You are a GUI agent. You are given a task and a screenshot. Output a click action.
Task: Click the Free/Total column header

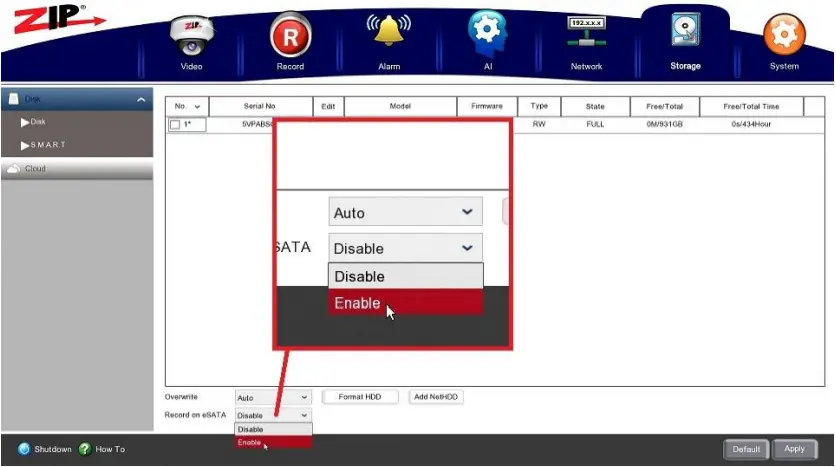click(x=664, y=107)
